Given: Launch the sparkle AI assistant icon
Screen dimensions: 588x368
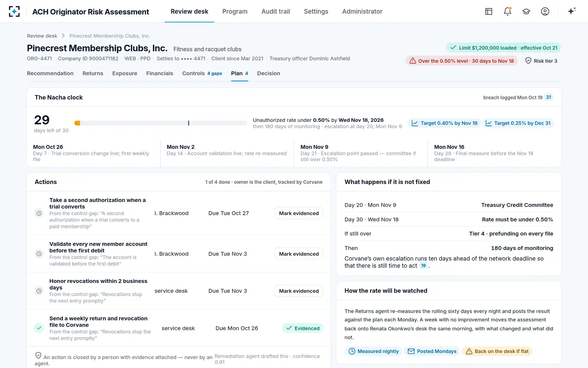Looking at the screenshot, I should coord(572,11).
